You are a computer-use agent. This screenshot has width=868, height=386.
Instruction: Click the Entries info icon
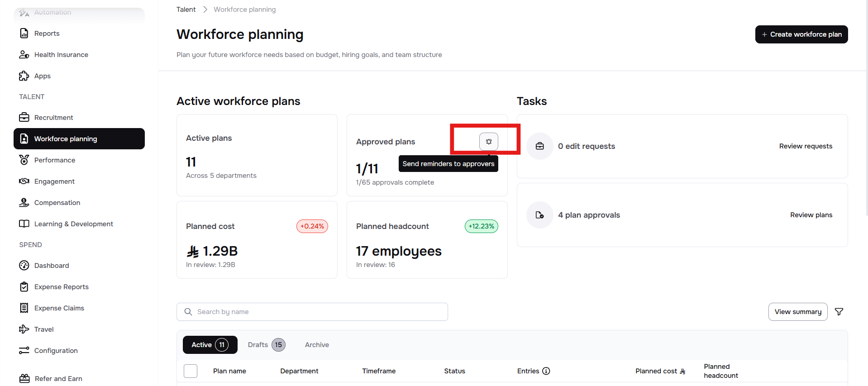(x=546, y=371)
